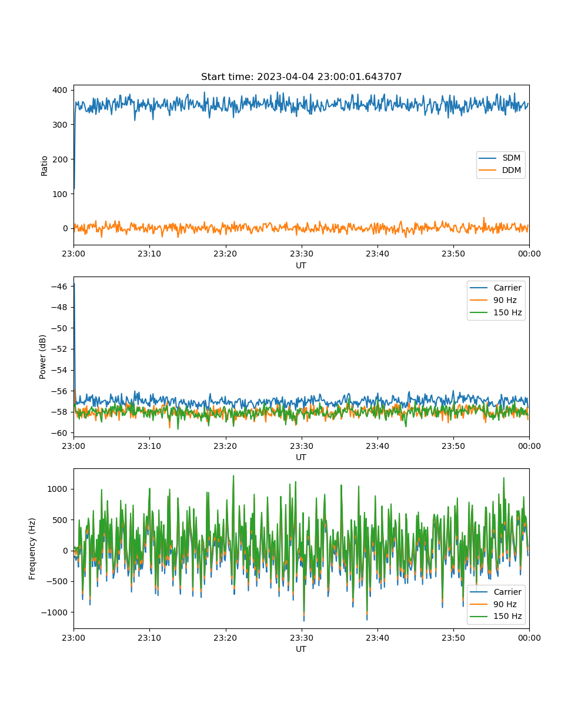Image resolution: width=588 pixels, height=706 pixels.
Task: Select Carrier label in Power plot legend
Action: [507, 288]
